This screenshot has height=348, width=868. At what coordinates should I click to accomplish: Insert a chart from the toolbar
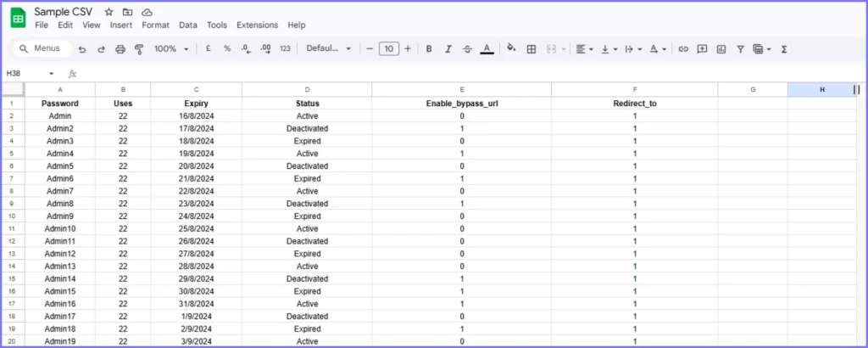[721, 49]
